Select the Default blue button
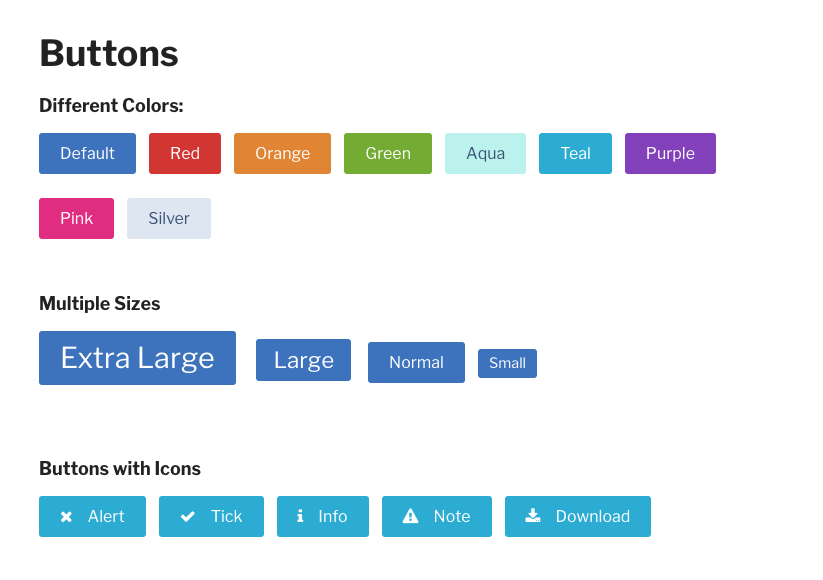The height and width of the screenshot is (580, 823). pos(88,153)
